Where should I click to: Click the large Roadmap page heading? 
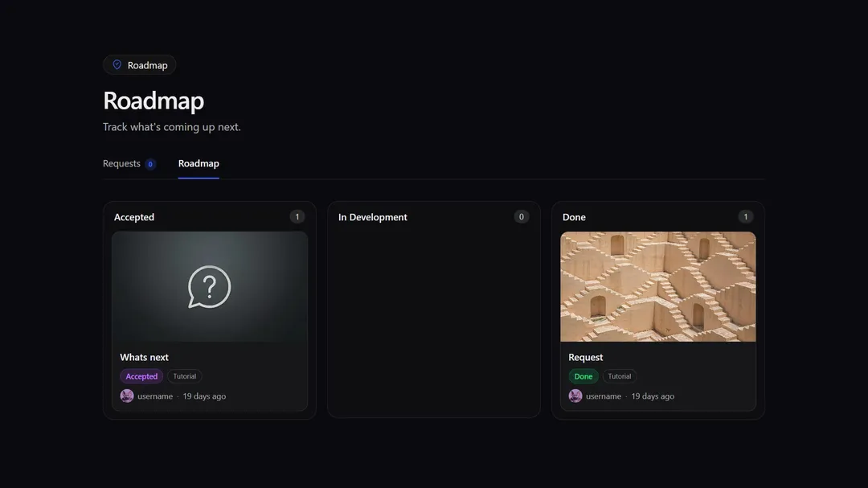coord(154,100)
